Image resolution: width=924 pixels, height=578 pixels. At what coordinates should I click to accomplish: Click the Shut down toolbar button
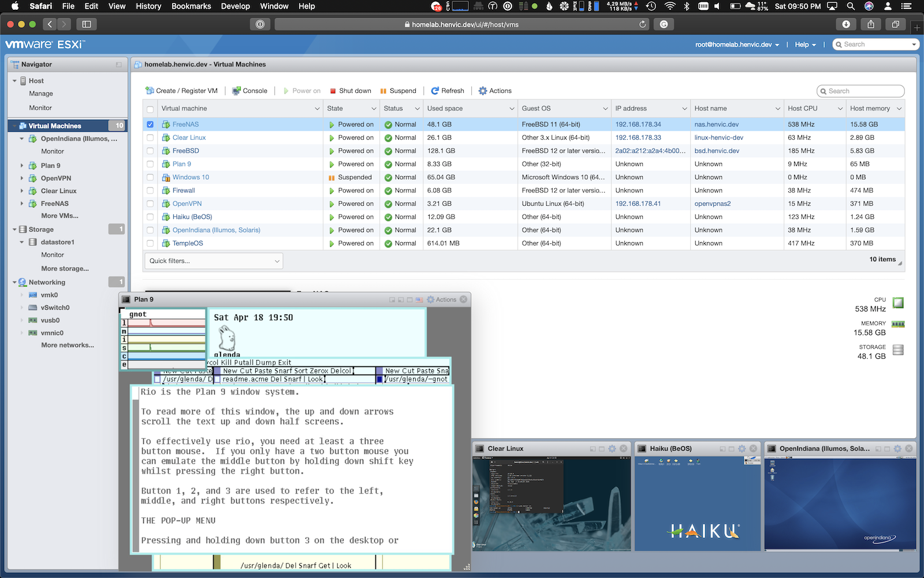(x=351, y=91)
